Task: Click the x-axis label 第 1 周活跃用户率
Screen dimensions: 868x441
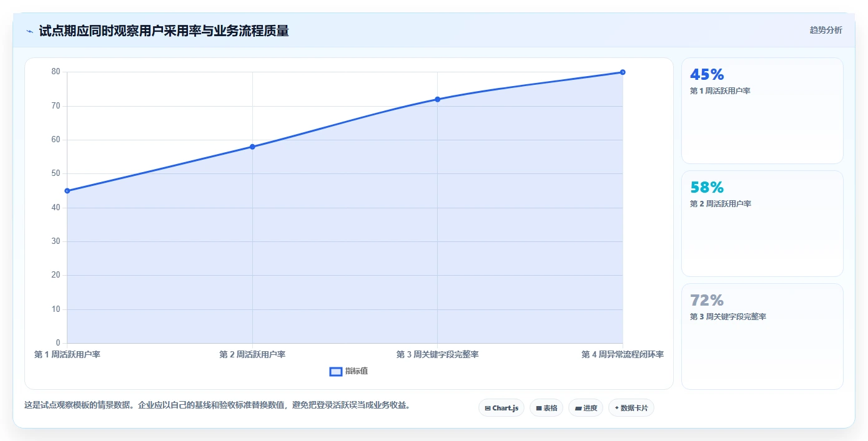Action: point(67,354)
